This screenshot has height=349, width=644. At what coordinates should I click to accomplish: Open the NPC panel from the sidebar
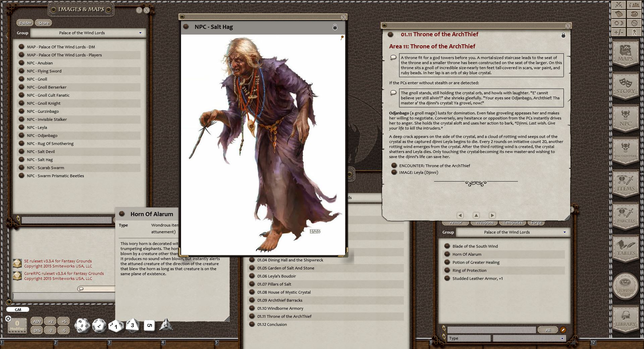(626, 118)
